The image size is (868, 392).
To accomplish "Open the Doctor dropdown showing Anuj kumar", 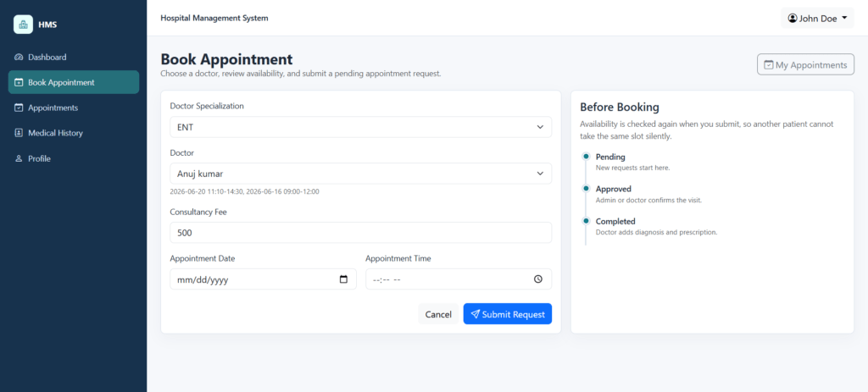I will pos(361,173).
